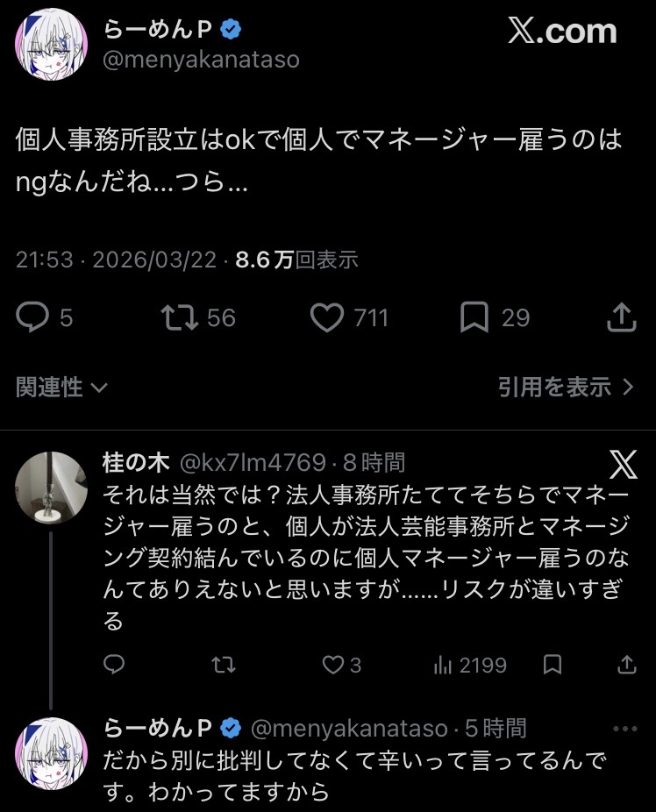Open the 関連性 sort dropdown
The image size is (656, 812).
tap(61, 388)
